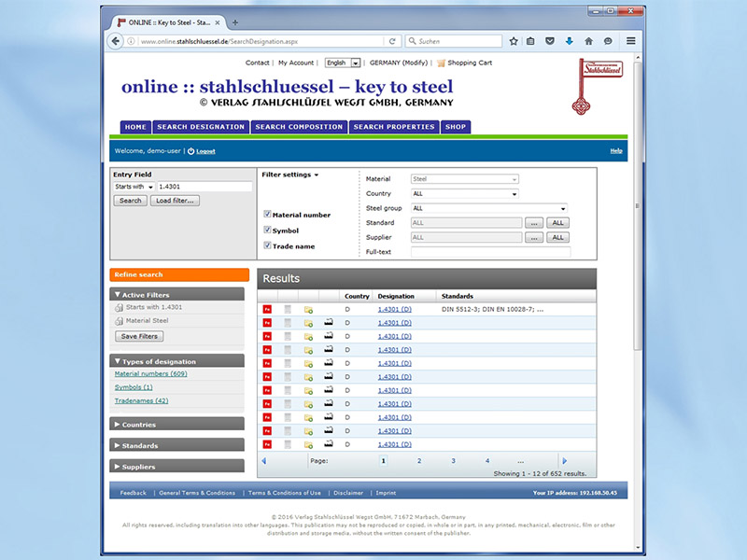Focus the browser 'Suchen' search box

coord(454,41)
